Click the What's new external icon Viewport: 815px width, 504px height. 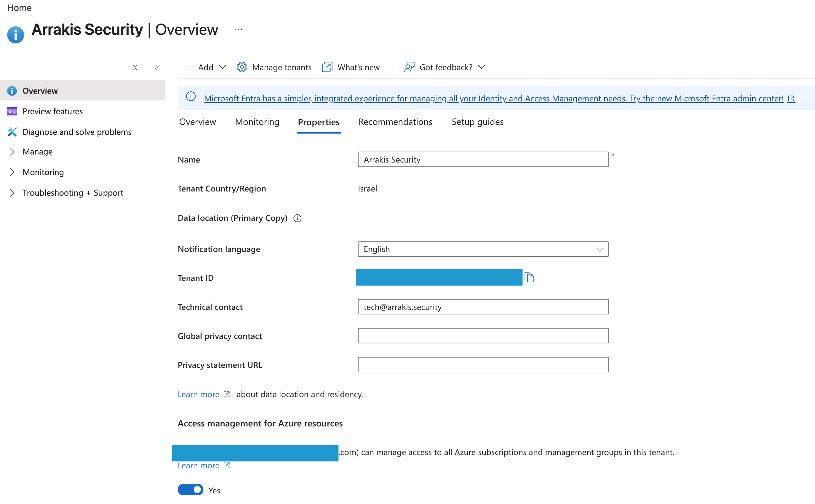pos(327,67)
